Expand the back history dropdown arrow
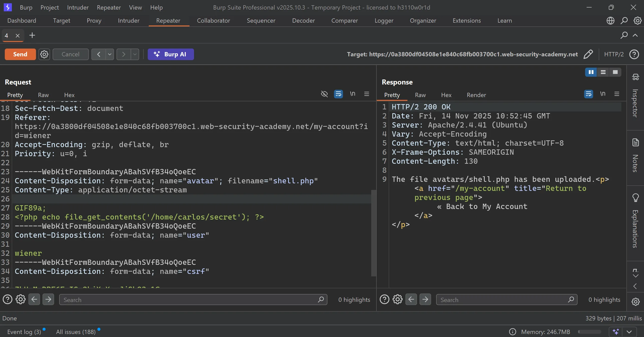The image size is (644, 337). (110, 54)
